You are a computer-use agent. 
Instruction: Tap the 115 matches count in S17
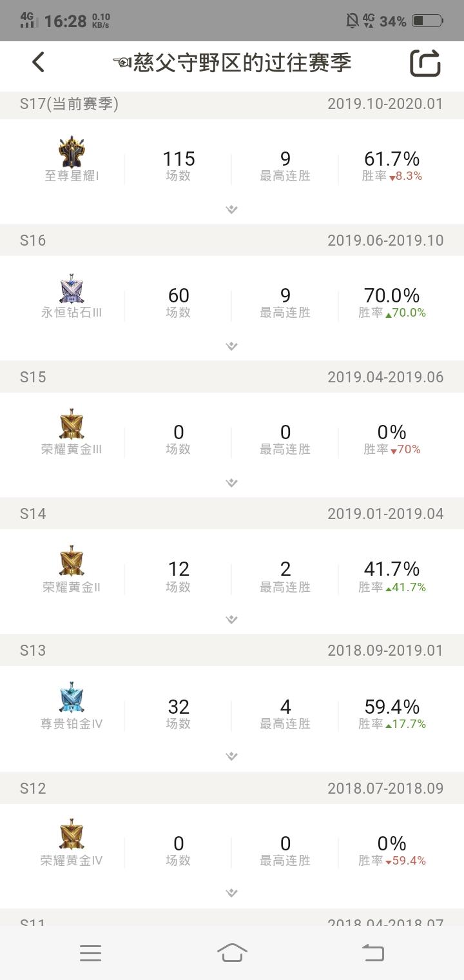click(179, 159)
